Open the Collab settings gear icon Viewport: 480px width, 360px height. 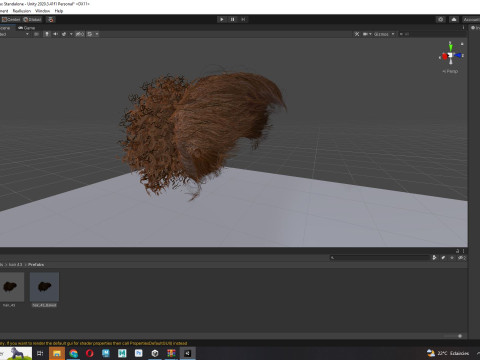click(441, 19)
